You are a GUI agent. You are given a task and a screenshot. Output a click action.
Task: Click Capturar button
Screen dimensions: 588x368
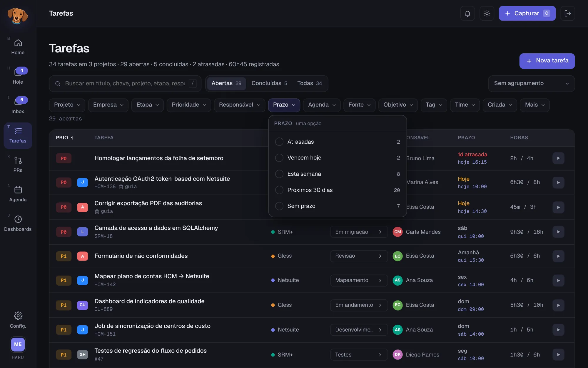pos(527,13)
